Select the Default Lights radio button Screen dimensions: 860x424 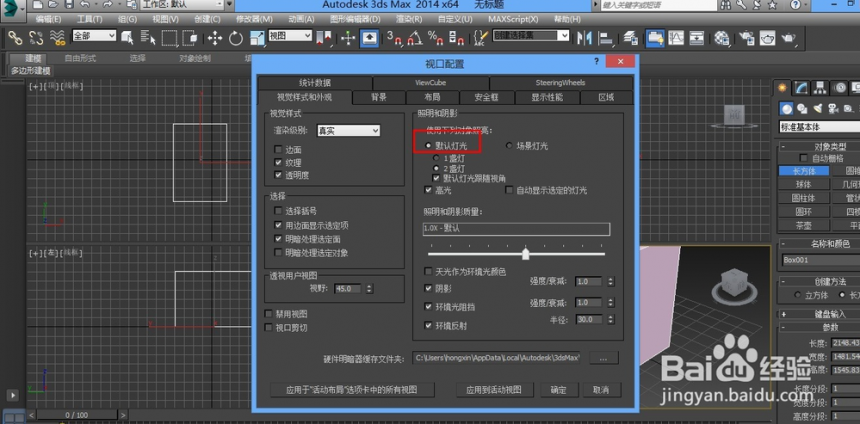(428, 146)
